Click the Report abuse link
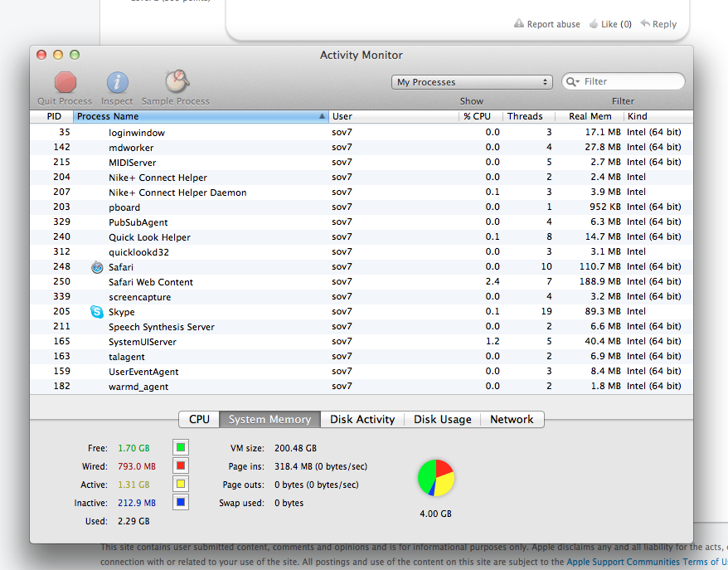728x570 pixels. pos(553,24)
